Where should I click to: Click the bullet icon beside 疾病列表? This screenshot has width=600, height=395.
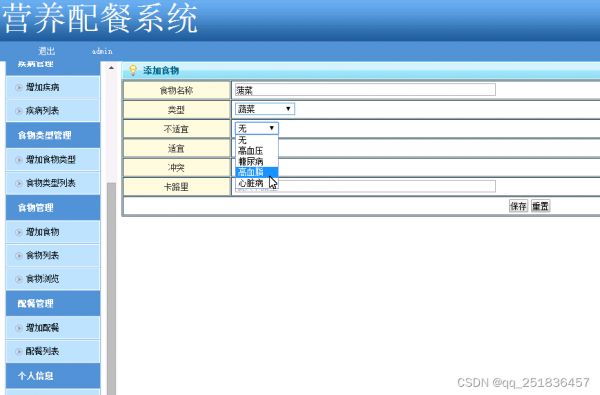pyautogui.click(x=18, y=111)
